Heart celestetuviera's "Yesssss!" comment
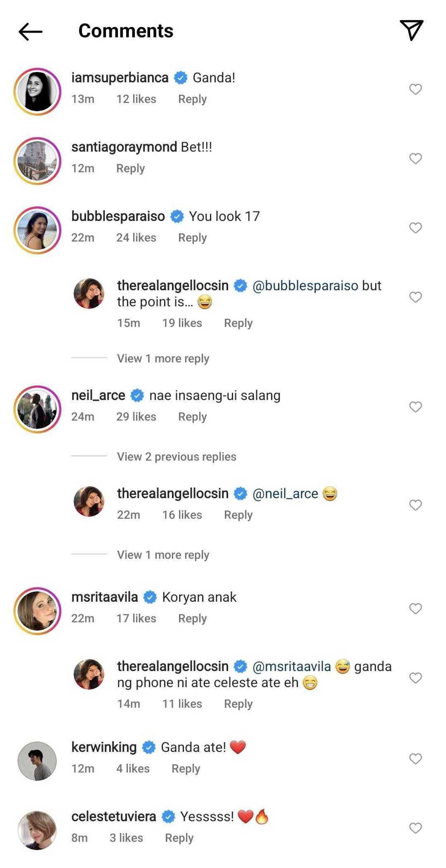Screen dimensions: 446x868 click(415, 828)
